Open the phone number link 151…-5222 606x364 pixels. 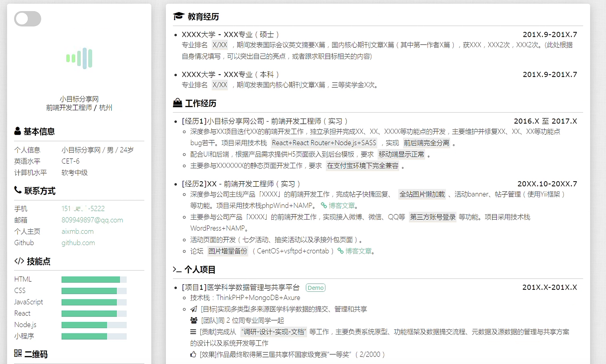coord(83,208)
